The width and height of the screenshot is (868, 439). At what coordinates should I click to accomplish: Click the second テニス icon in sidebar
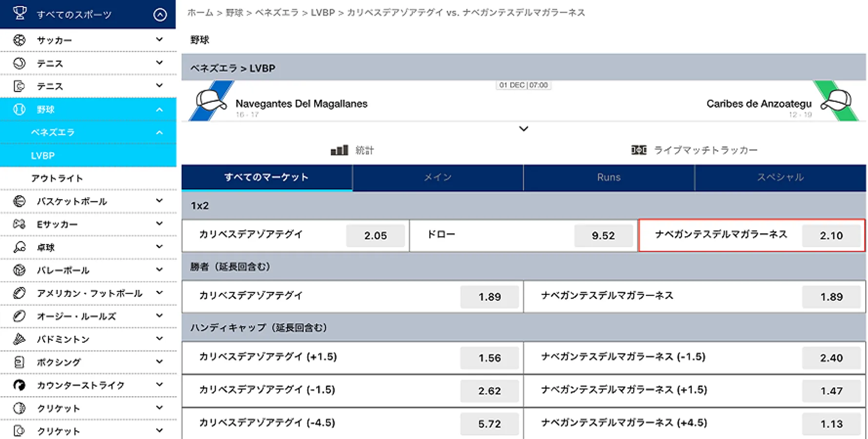click(x=20, y=86)
